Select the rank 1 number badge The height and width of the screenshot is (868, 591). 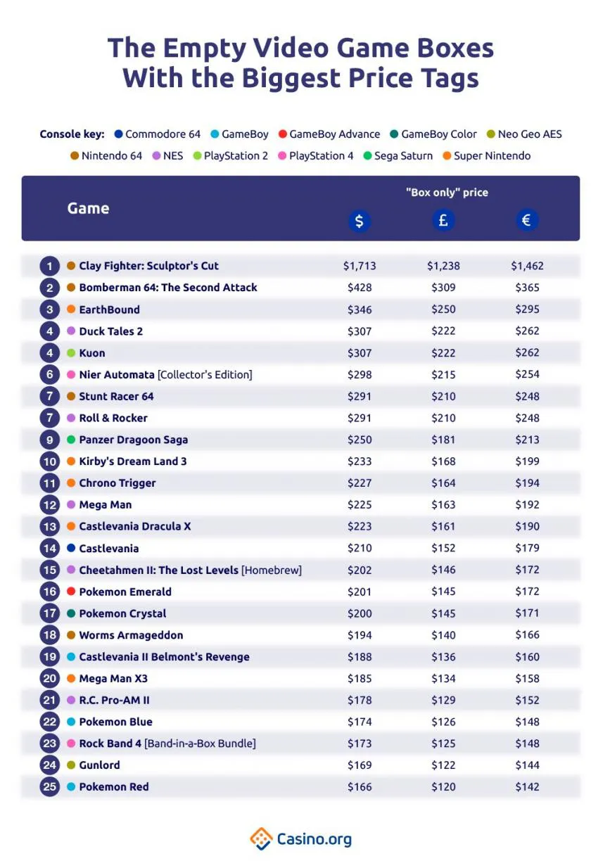point(49,266)
